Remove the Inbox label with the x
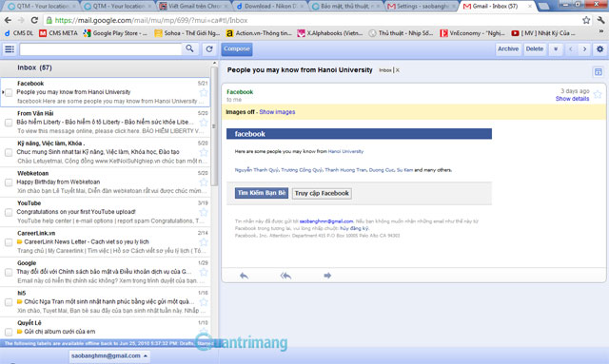 [398, 70]
